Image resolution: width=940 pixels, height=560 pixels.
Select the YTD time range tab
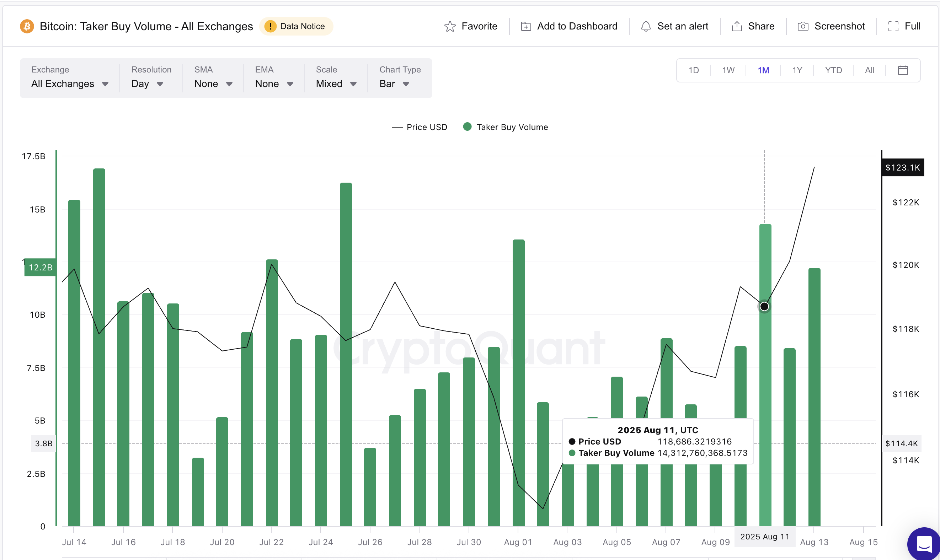(x=834, y=70)
